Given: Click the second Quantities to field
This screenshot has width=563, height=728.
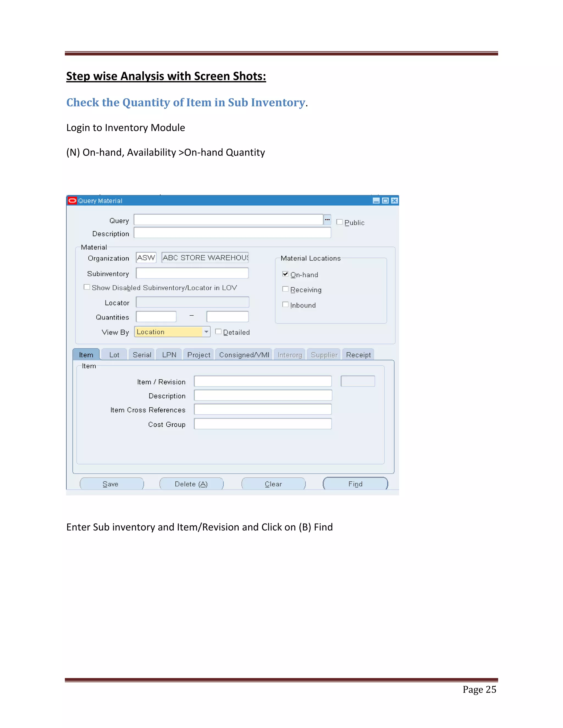Looking at the screenshot, I should [227, 317].
